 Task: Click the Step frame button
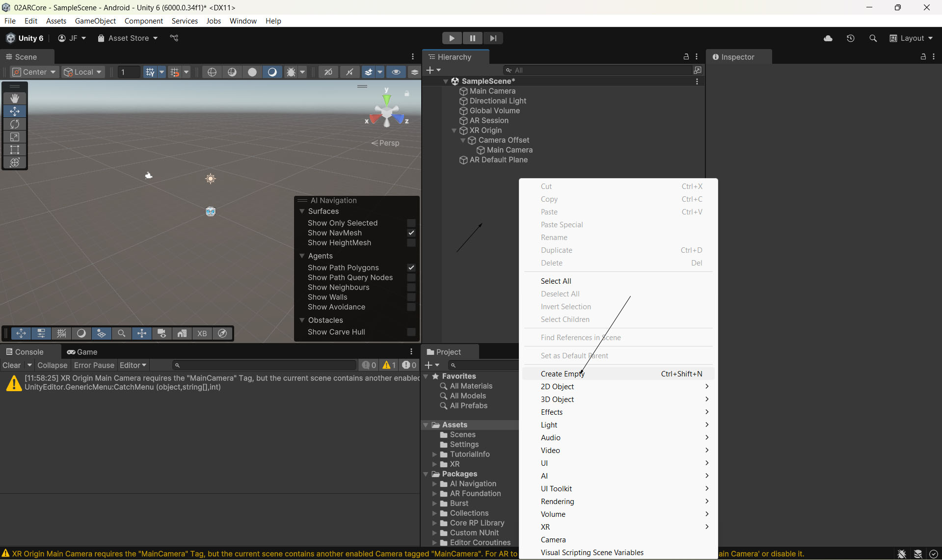click(x=493, y=38)
